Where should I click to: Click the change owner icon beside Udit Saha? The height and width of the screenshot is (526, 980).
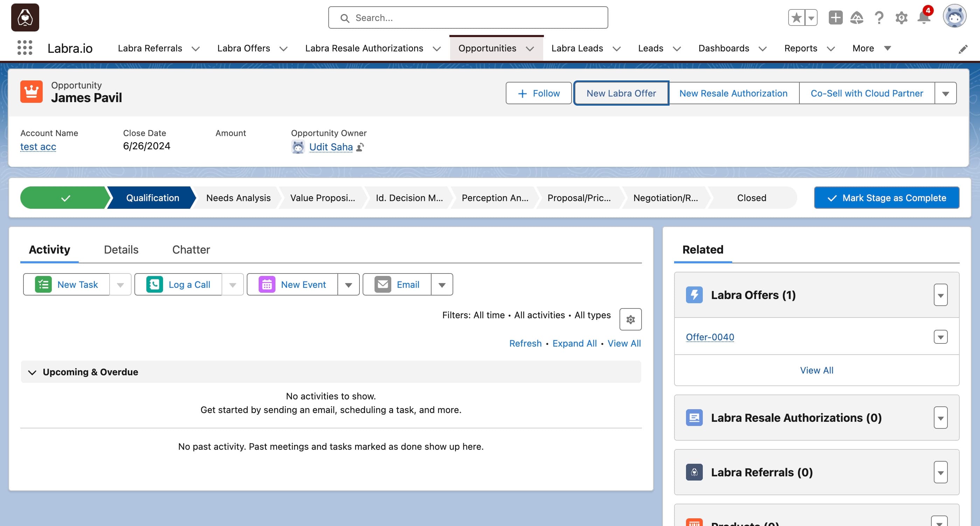coord(360,147)
